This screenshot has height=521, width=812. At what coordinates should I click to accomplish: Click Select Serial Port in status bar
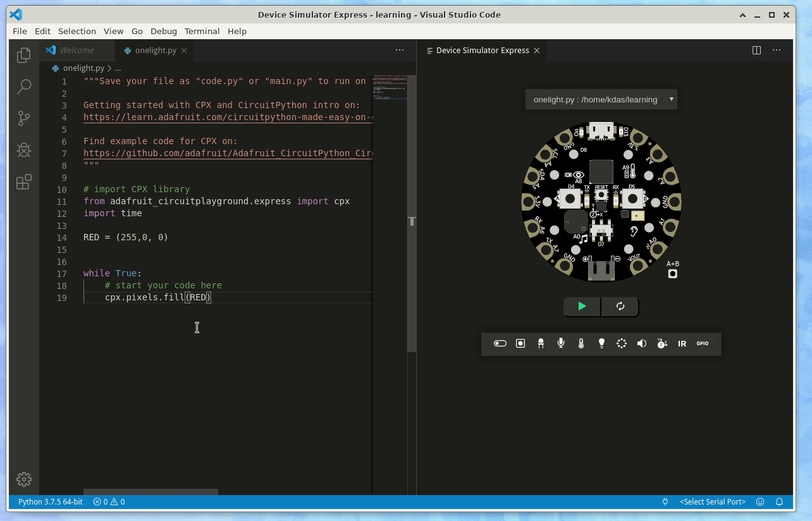[712, 502]
